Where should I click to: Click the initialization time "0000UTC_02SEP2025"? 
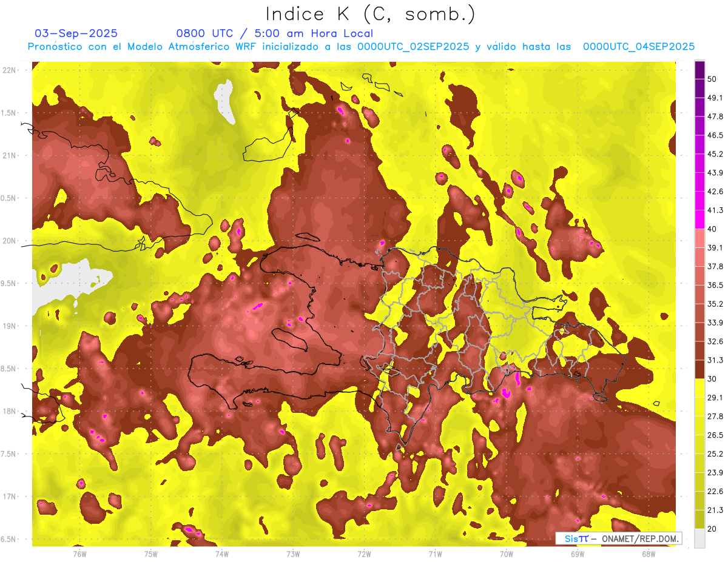pos(413,47)
